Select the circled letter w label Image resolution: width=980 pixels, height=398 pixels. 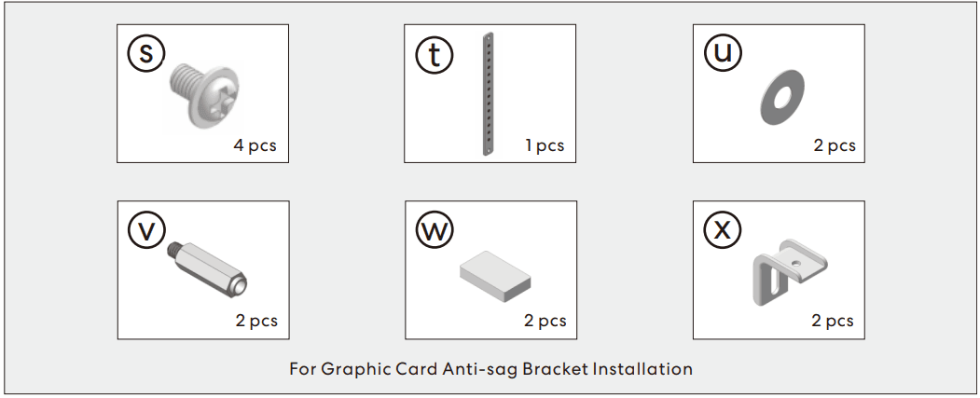tap(434, 230)
